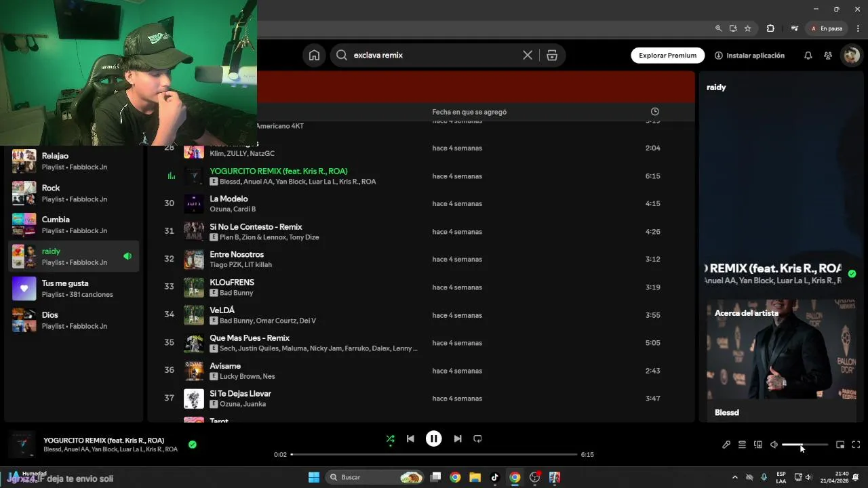Click the equalizer icon on playing row

(x=171, y=176)
